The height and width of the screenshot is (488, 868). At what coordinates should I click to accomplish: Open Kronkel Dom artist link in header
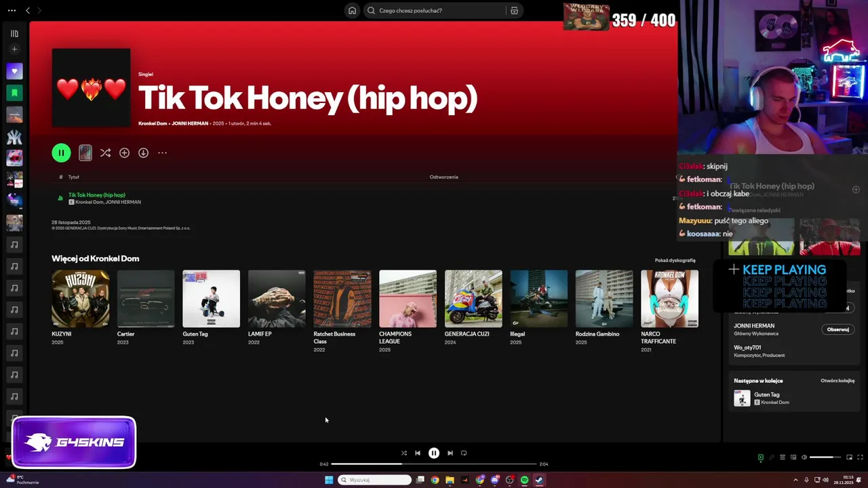pos(153,123)
